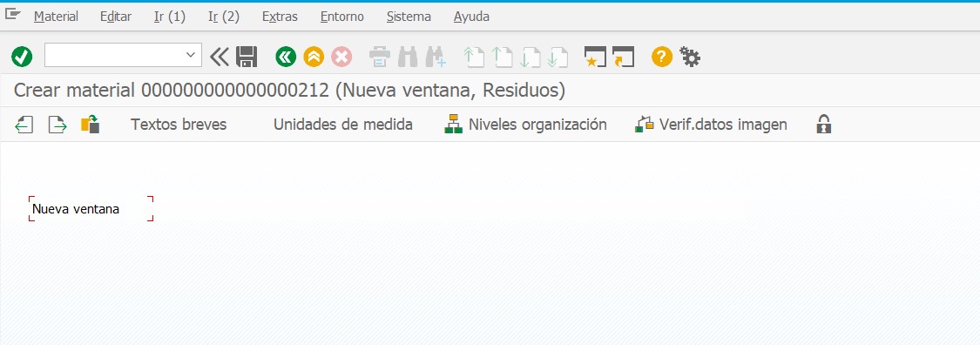Open the Ir (1) menu

coord(170,17)
